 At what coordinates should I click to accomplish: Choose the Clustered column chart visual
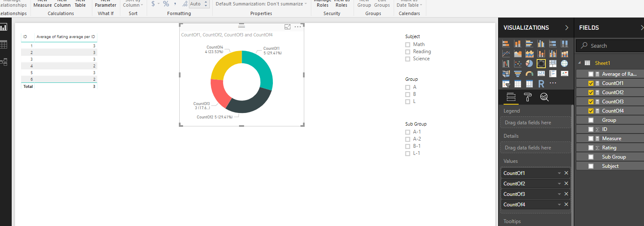click(541, 44)
